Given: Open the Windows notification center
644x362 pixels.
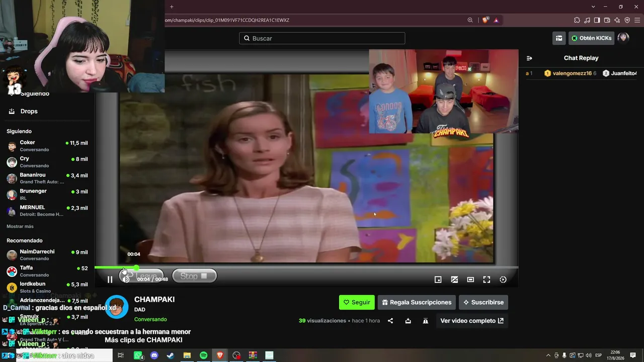Looking at the screenshot, I should [x=633, y=355].
